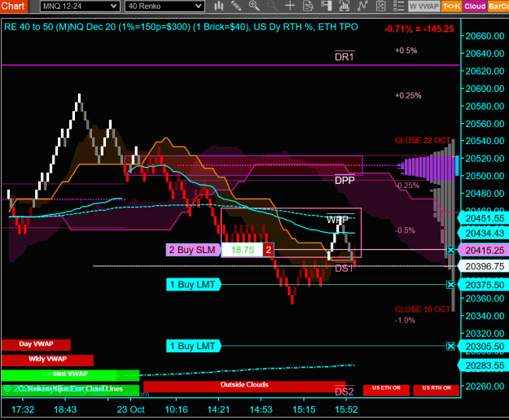Select the crosshair cursor icon
The height and width of the screenshot is (420, 509).
tap(290, 6)
